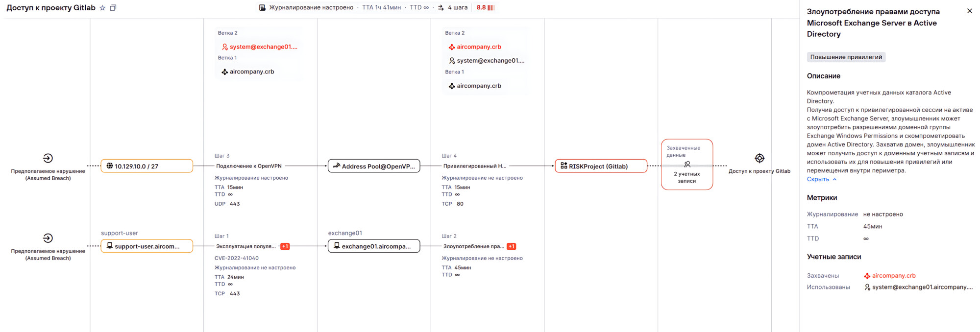Collapse the description with Скрыть
Viewport: 980px width, 332px height.
coord(822,179)
